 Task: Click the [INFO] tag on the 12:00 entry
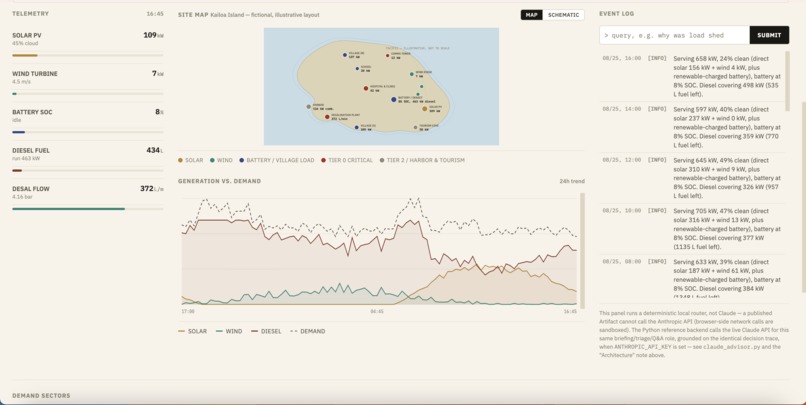pos(657,160)
